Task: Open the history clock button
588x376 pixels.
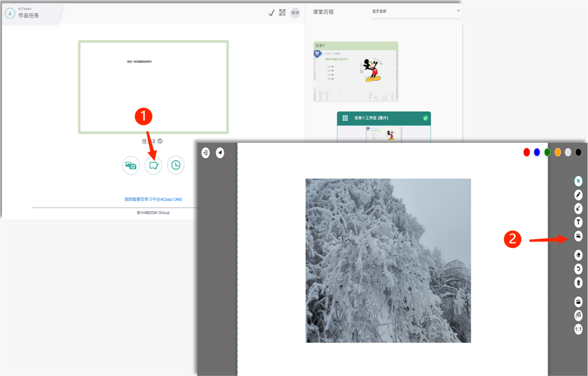Action: point(175,166)
